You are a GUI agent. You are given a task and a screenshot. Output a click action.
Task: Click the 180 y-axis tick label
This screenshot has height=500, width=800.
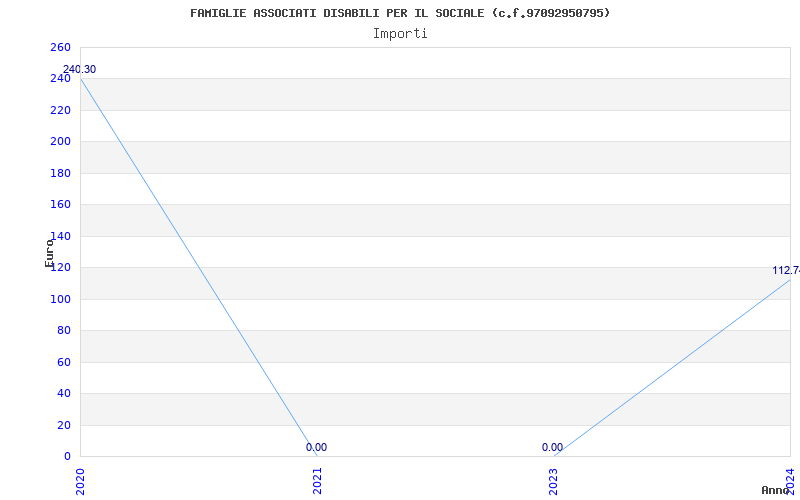click(60, 173)
